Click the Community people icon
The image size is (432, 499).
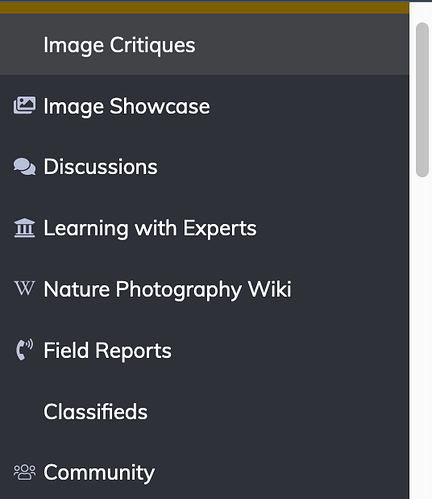point(24,472)
